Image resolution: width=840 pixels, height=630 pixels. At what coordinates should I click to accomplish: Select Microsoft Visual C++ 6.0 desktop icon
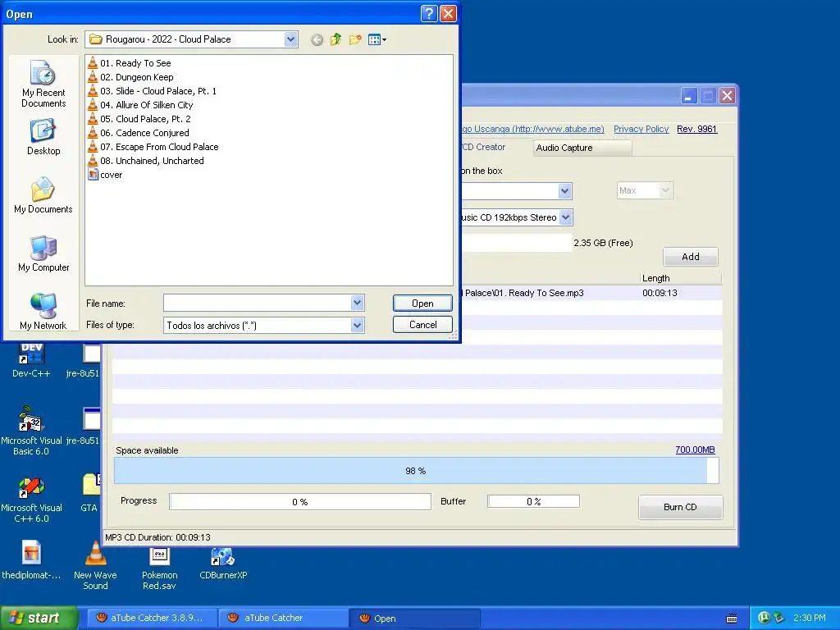coord(31,500)
